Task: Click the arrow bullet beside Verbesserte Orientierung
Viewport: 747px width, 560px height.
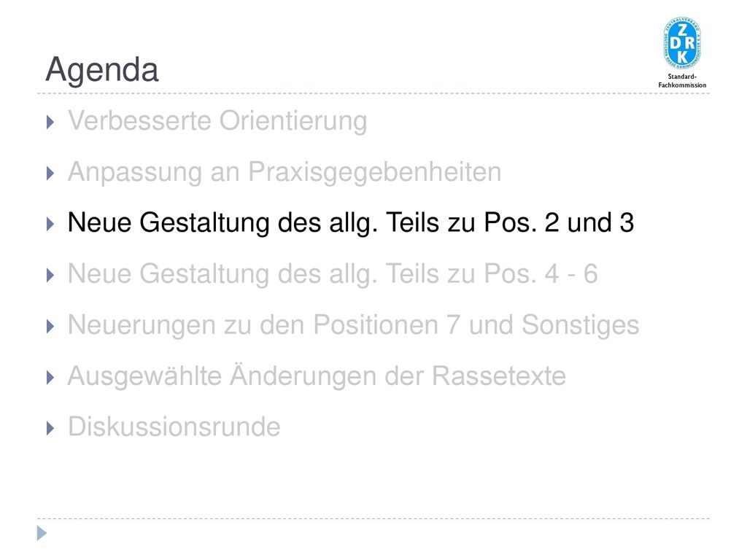Action: (x=50, y=122)
